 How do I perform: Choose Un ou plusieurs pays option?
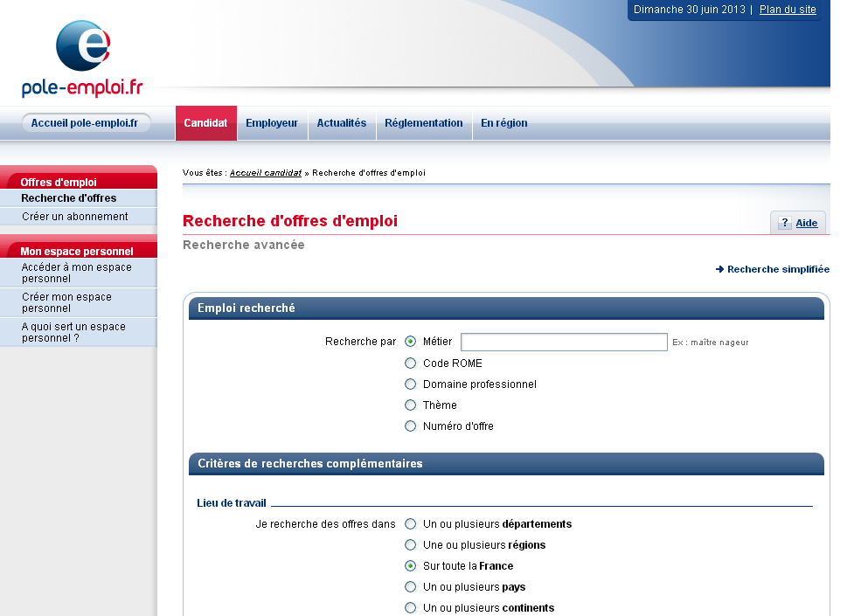(410, 586)
